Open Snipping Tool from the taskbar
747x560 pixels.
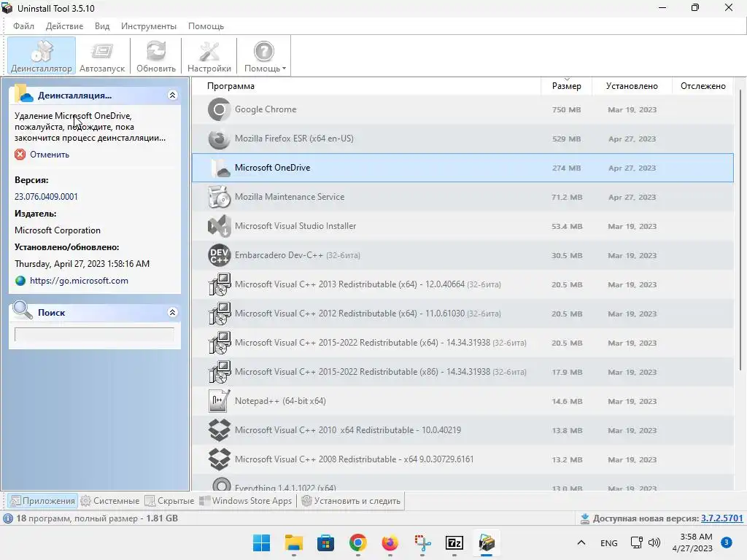pos(422,542)
